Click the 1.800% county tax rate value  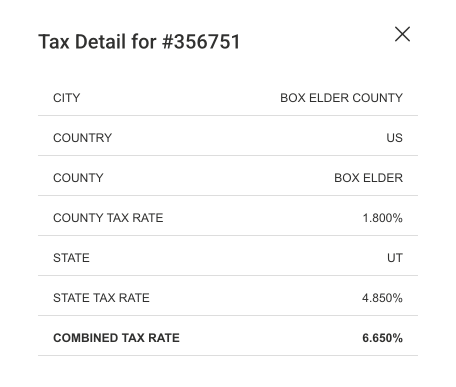click(383, 218)
